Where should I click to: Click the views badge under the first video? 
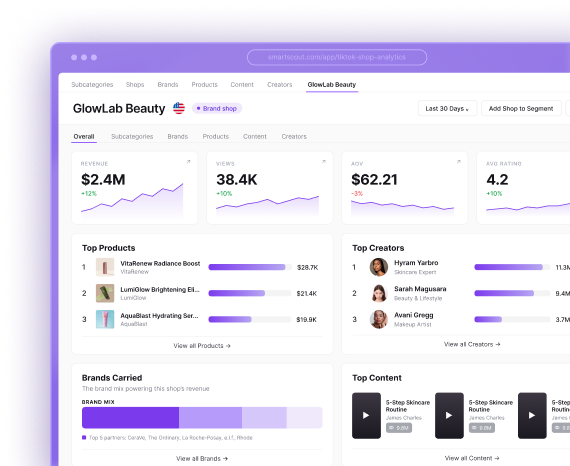point(399,428)
